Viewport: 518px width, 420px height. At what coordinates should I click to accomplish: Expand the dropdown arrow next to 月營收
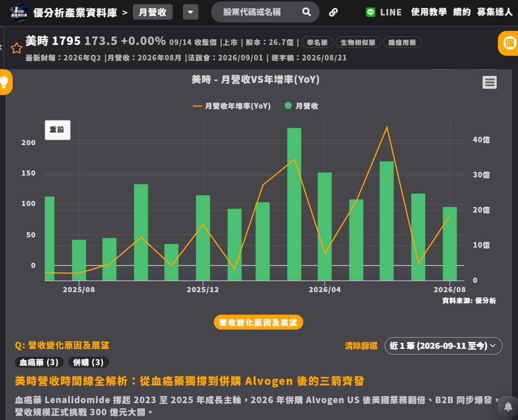pyautogui.click(x=190, y=12)
